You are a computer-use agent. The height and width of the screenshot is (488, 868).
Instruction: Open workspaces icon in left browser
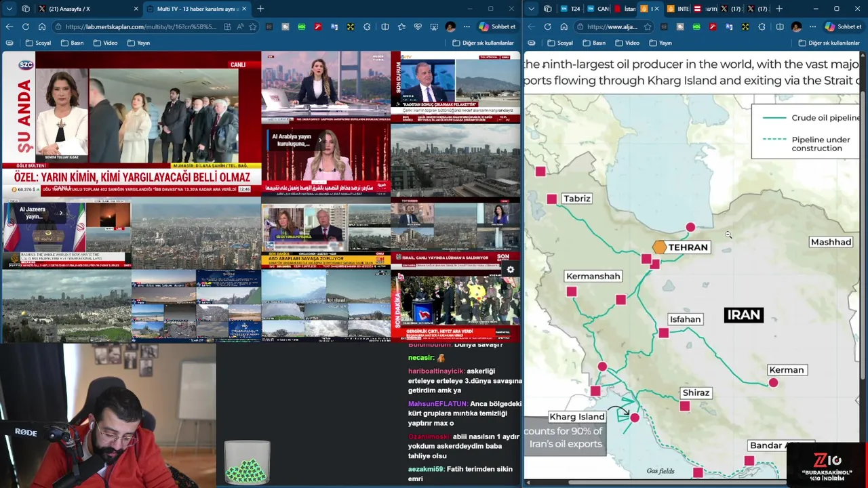click(26, 9)
